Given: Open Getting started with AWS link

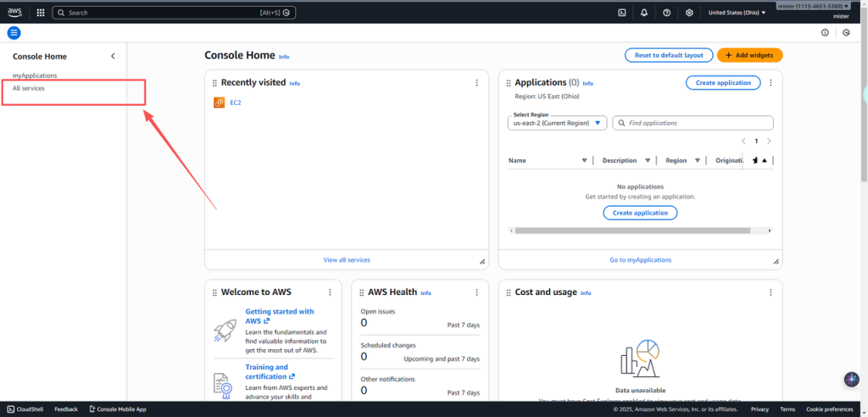Looking at the screenshot, I should (x=280, y=316).
